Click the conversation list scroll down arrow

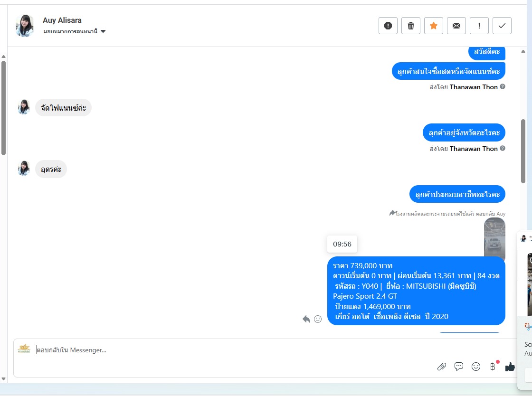coord(3,379)
